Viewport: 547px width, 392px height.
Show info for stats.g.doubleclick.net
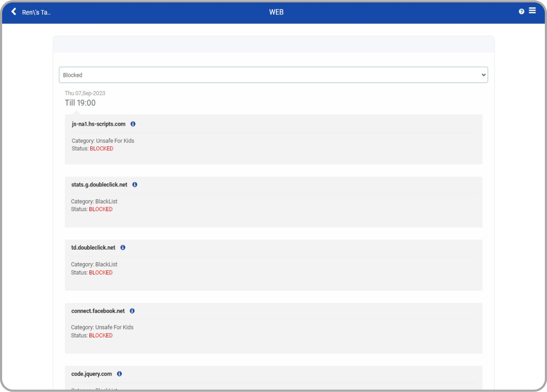135,185
